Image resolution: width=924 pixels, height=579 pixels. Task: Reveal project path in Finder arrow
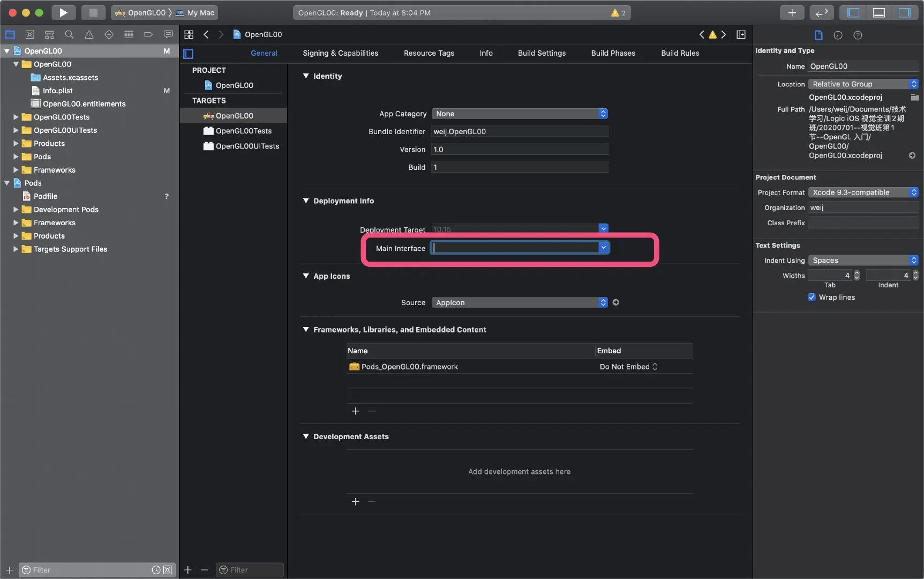(912, 155)
